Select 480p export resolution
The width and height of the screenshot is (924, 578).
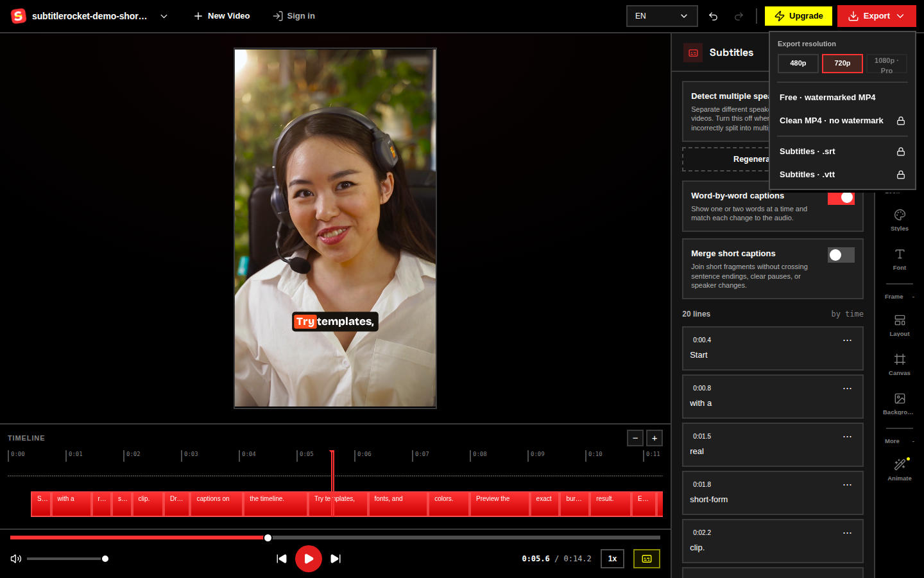point(798,63)
